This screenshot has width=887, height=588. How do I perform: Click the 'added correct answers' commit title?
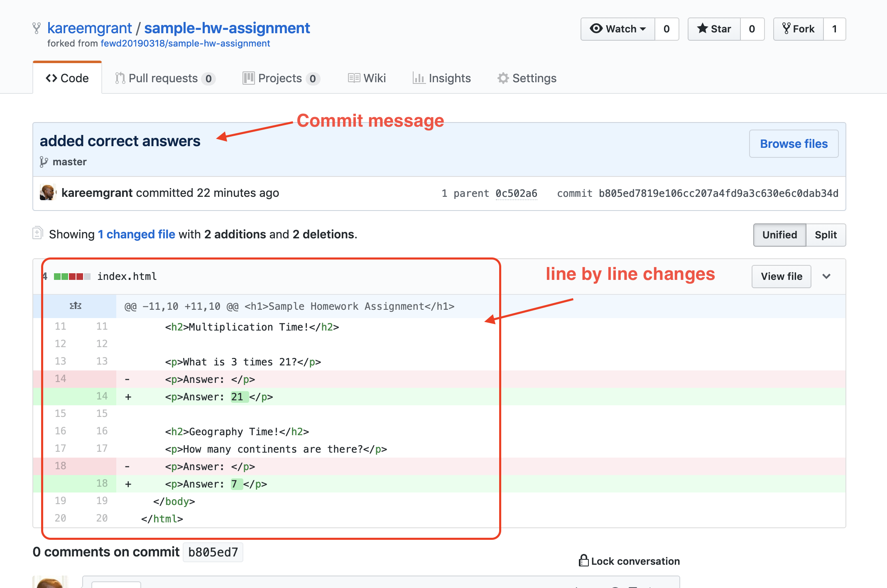coord(120,142)
